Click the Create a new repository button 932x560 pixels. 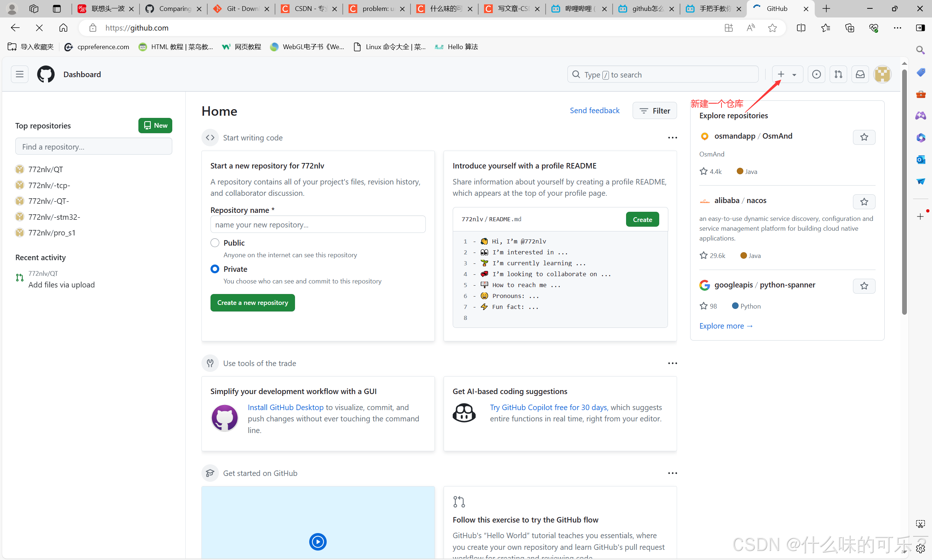(252, 303)
